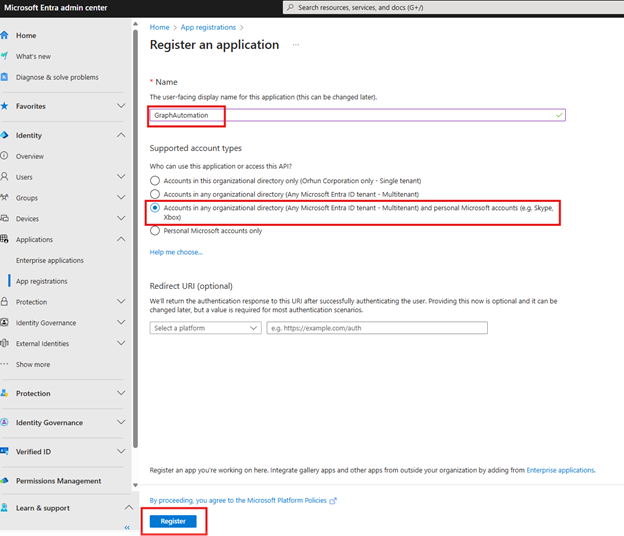This screenshot has width=624, height=536.
Task: Click the Permissions Management cloud icon
Action: tap(5, 481)
